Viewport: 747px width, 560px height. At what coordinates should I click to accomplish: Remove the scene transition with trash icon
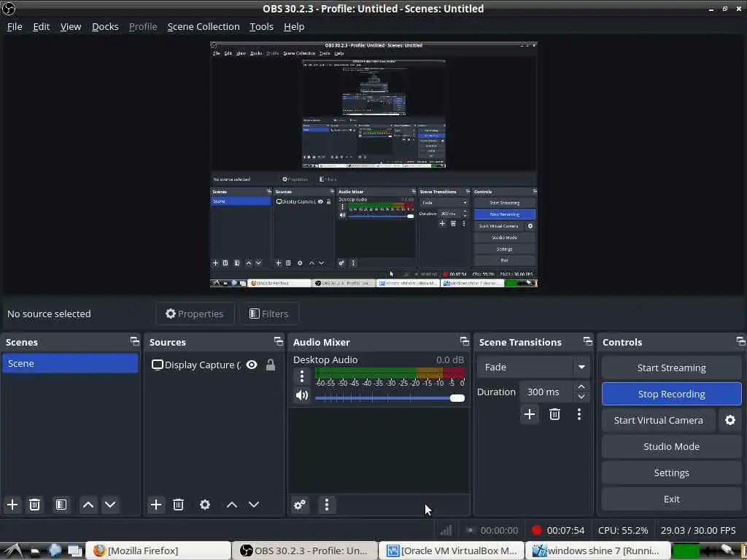[x=554, y=414]
